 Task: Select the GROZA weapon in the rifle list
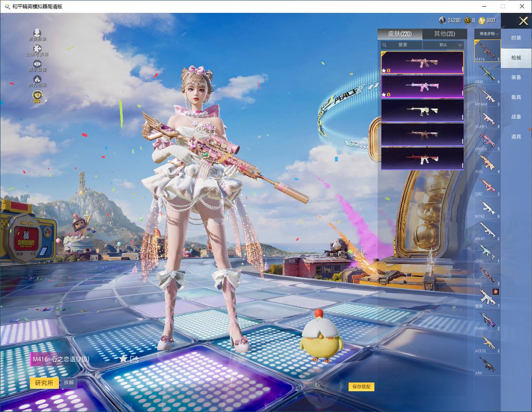[x=487, y=141]
